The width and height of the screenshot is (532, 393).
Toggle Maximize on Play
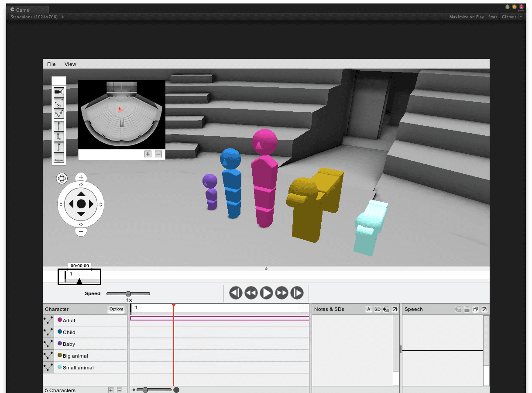pyautogui.click(x=467, y=17)
